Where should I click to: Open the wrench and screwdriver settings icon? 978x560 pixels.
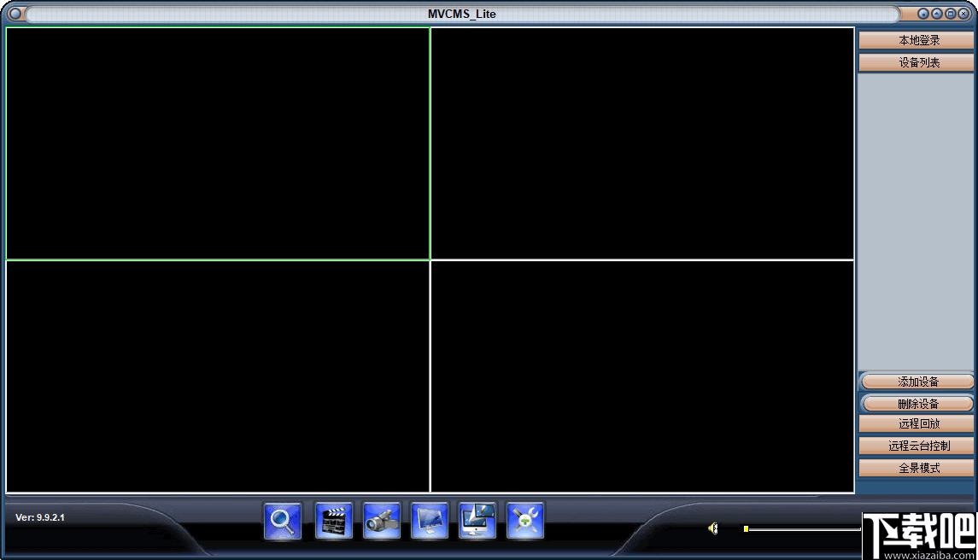coord(525,521)
